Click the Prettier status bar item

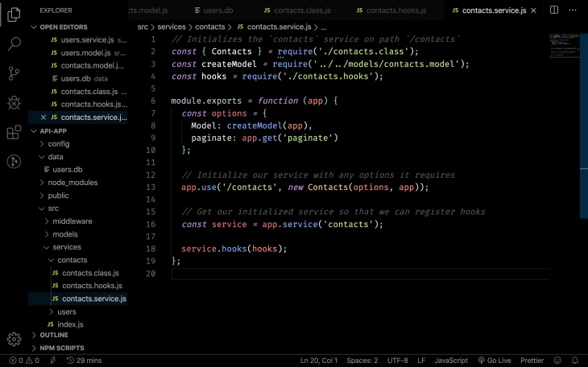(x=532, y=361)
